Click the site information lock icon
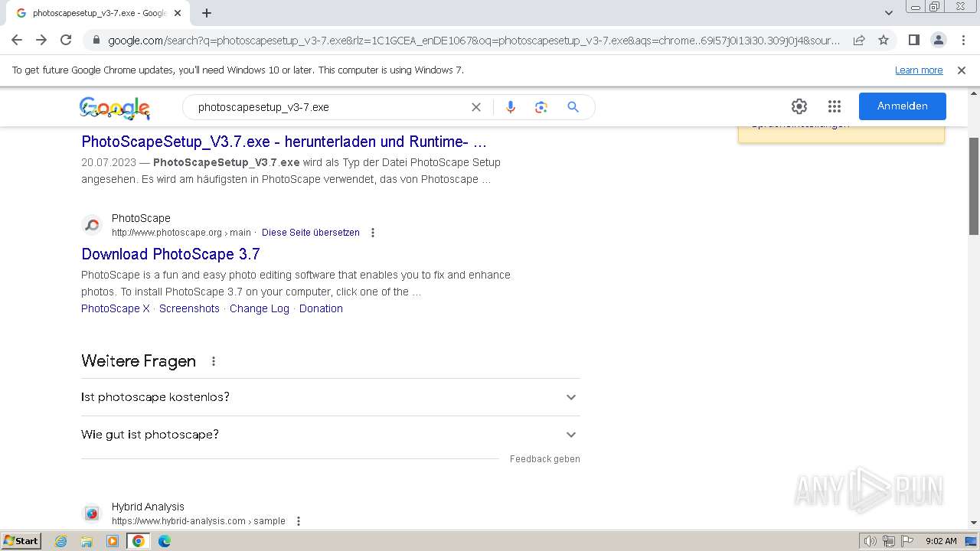 pyautogui.click(x=96, y=41)
